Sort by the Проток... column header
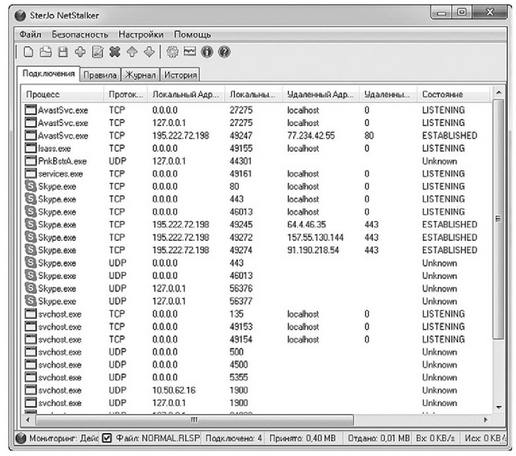 tap(126, 94)
